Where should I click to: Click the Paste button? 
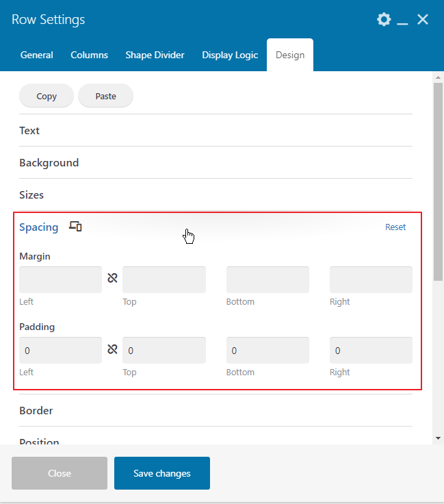pos(105,96)
